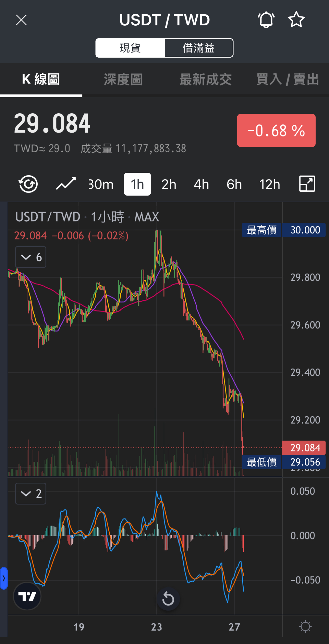Add pair to favorites with star icon

(x=296, y=20)
